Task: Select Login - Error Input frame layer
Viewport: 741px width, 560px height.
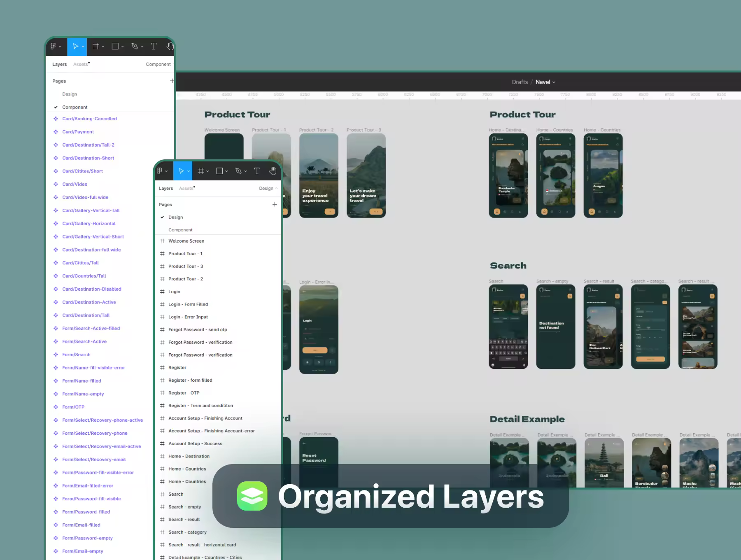Action: [188, 317]
